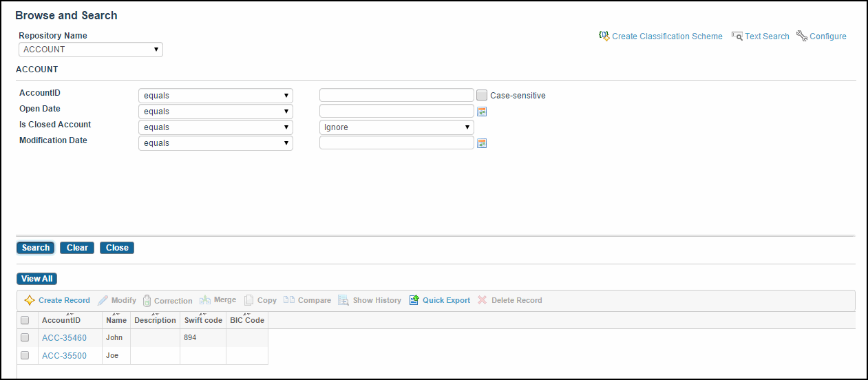The image size is (868, 380).
Task: Click the Delete Record X icon
Action: [x=483, y=300]
